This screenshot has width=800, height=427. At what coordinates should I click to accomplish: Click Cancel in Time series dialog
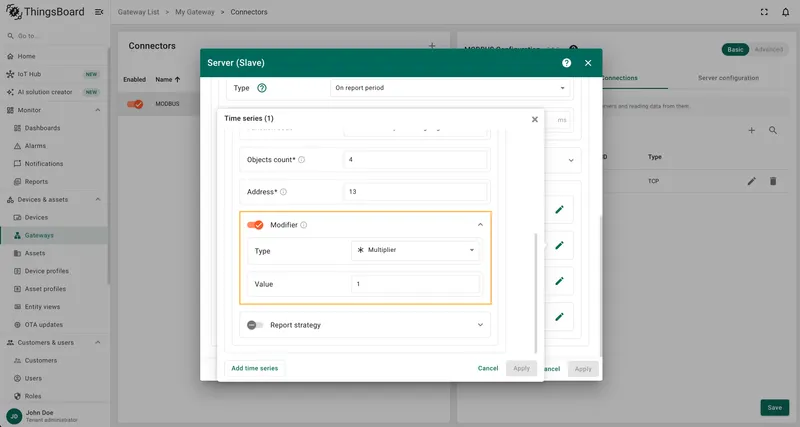coord(488,368)
